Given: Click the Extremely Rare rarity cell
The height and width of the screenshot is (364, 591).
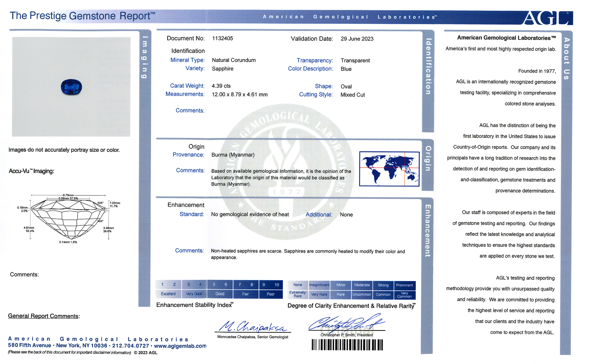Looking at the screenshot, I should [x=297, y=294].
